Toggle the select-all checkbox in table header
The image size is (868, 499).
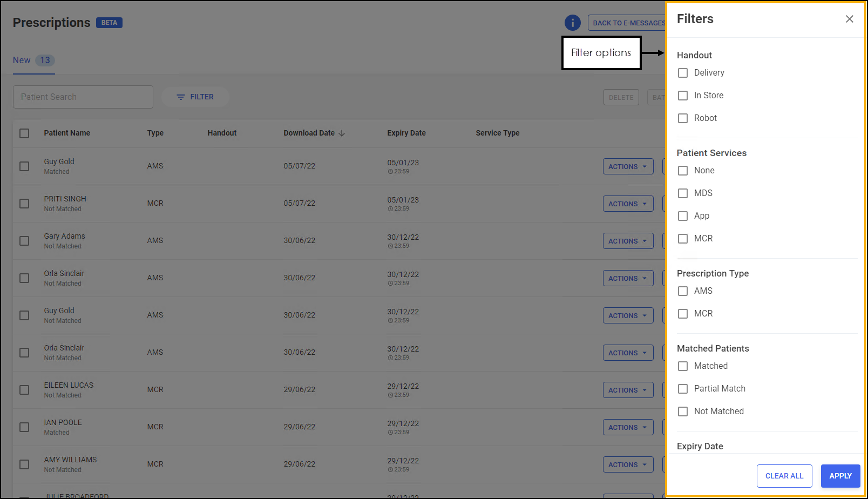tap(24, 133)
